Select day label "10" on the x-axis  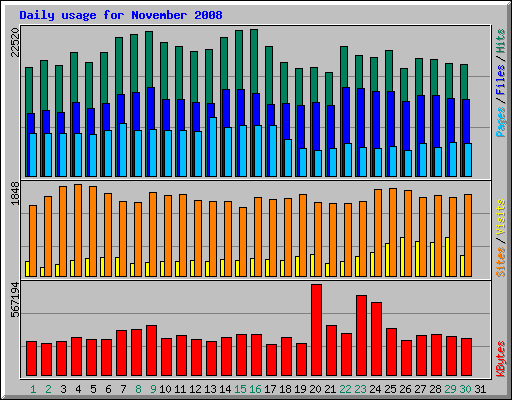click(165, 389)
